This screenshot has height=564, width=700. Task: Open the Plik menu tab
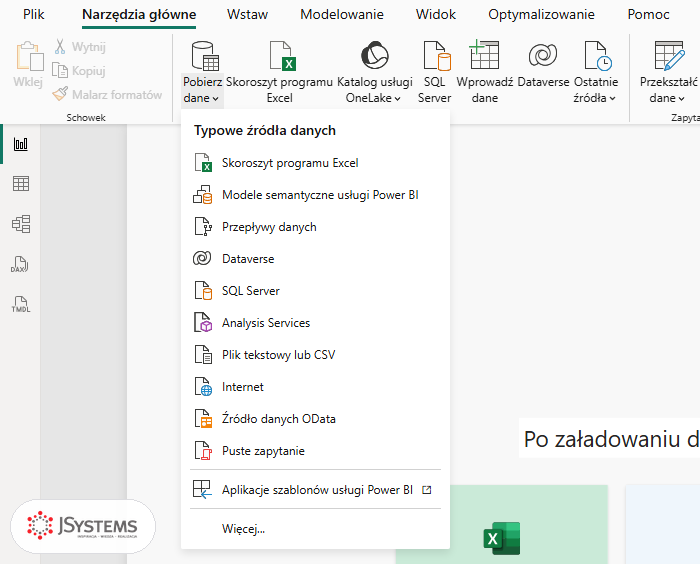coord(33,14)
